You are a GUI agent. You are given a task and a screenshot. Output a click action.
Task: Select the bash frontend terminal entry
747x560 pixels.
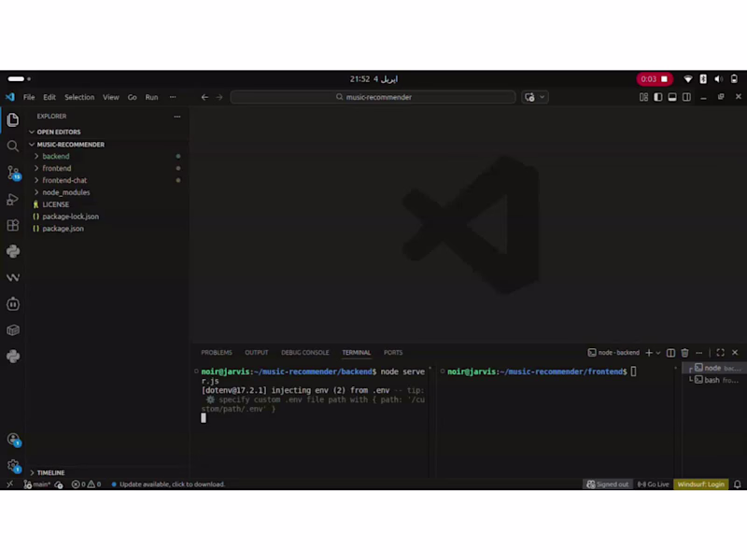pos(715,380)
